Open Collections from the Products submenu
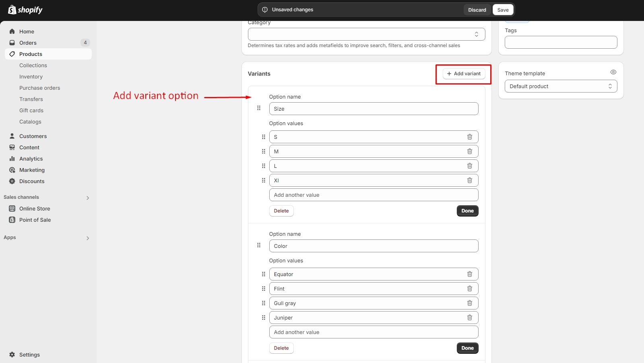The image size is (644, 363). (33, 65)
